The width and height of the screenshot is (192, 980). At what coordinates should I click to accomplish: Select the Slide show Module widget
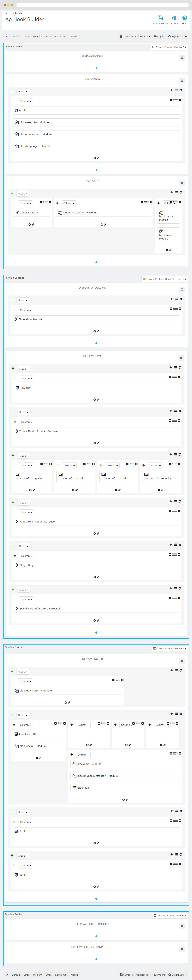click(x=96, y=319)
